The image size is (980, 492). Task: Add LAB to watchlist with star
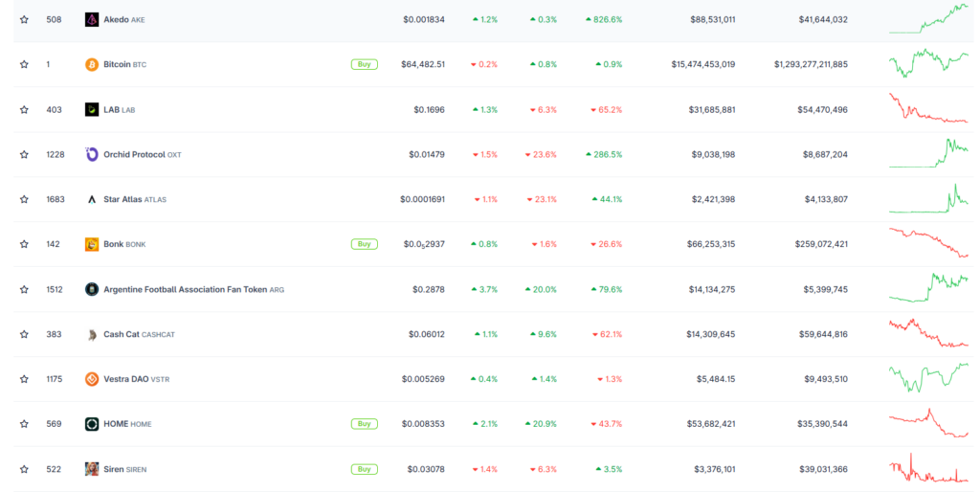pyautogui.click(x=24, y=109)
